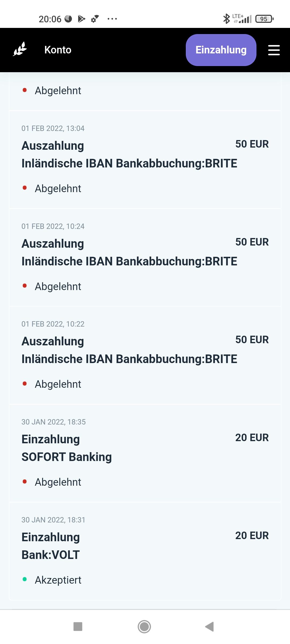Tap the three dots in status bar

pyautogui.click(x=112, y=19)
